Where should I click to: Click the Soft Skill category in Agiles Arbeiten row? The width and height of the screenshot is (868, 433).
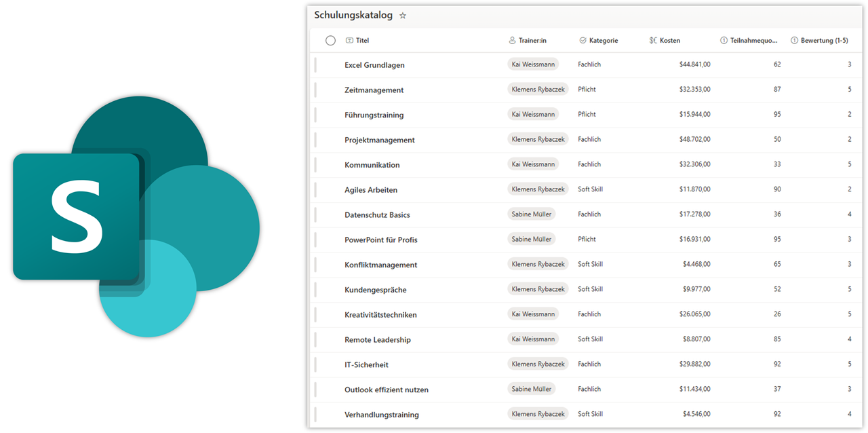tap(590, 189)
